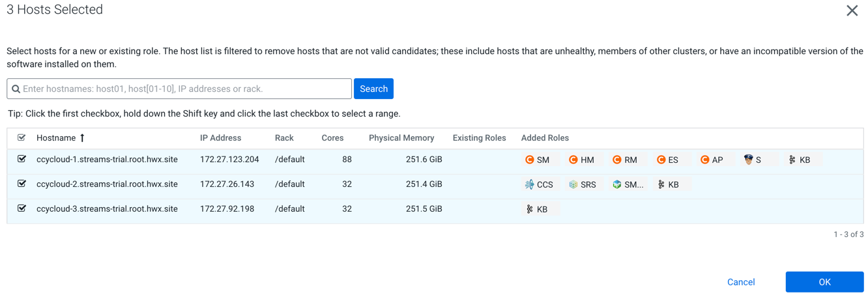This screenshot has height=299, width=868.
Task: Click the AP role icon on ccycloud-1
Action: click(x=704, y=160)
